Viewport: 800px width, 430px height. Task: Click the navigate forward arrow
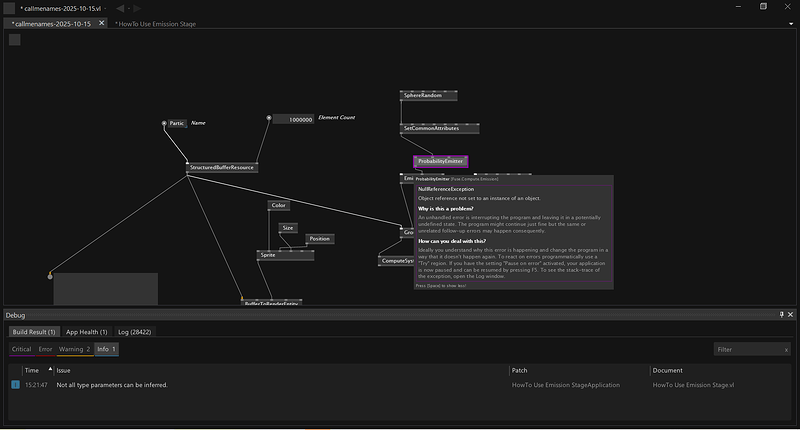pyautogui.click(x=136, y=8)
